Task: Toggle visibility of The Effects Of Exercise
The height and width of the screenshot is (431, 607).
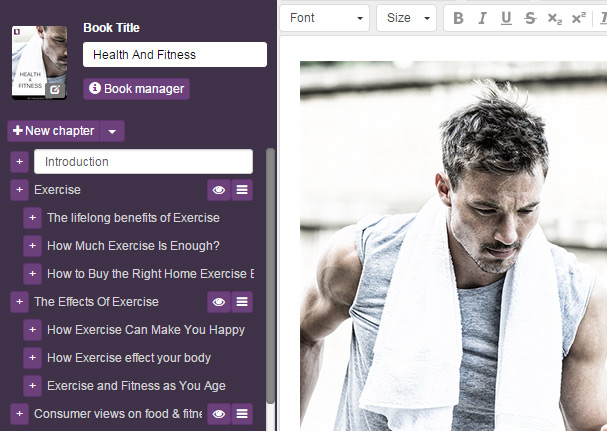Action: coord(219,301)
